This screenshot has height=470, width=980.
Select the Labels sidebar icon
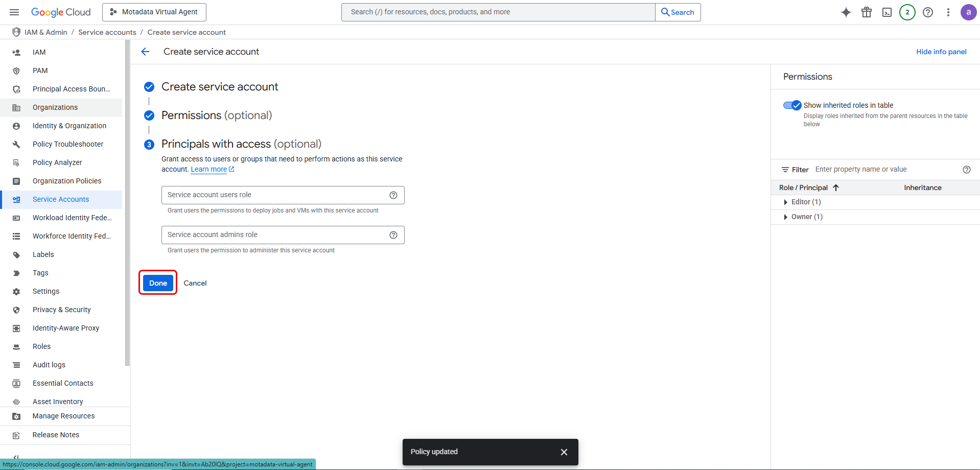click(16, 254)
